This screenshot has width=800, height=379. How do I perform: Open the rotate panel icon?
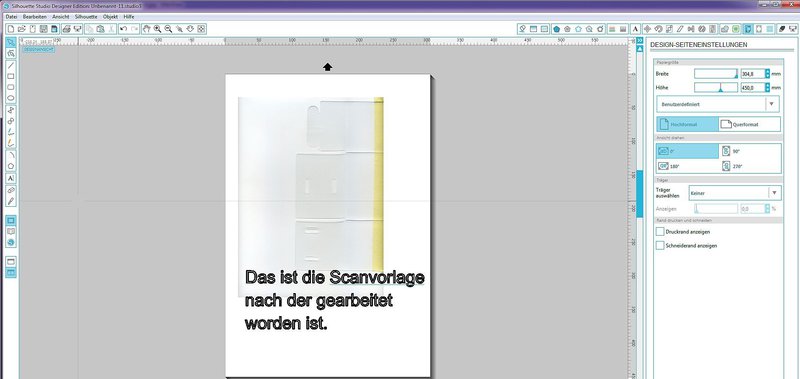pyautogui.click(x=658, y=29)
